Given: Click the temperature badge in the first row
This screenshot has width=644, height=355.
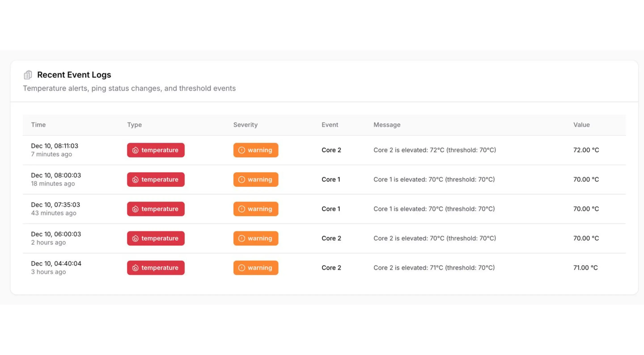Looking at the screenshot, I should 155,150.
